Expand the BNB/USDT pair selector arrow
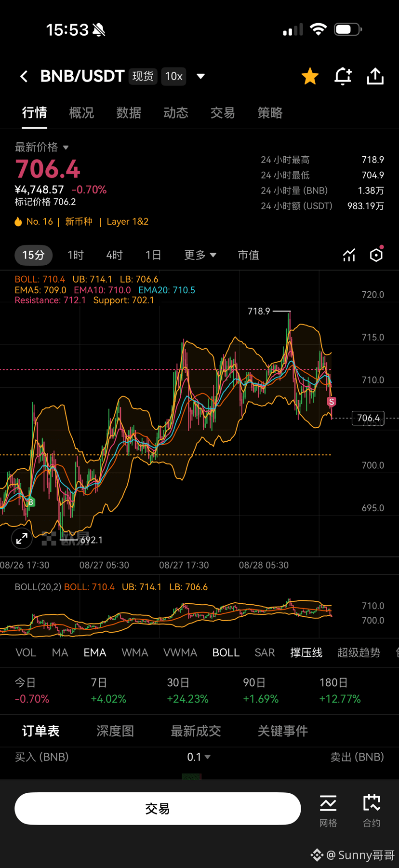399x868 pixels. point(201,76)
